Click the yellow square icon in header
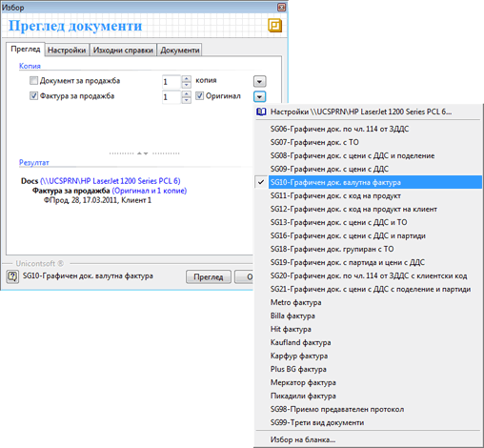The image size is (484, 448). coord(274,26)
